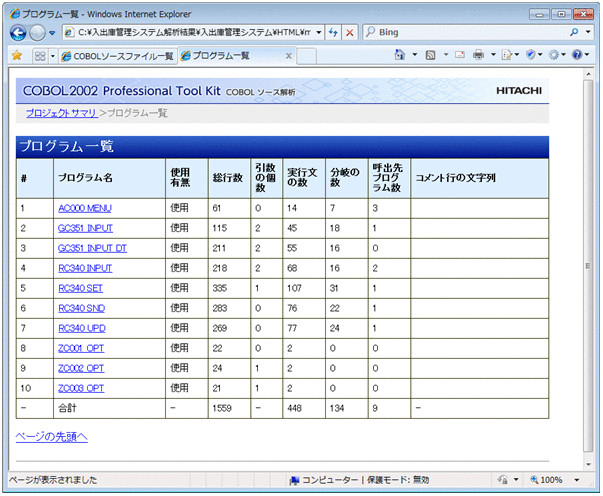Expand the tab list dropdown arrow
The width and height of the screenshot is (603, 496).
[x=53, y=56]
